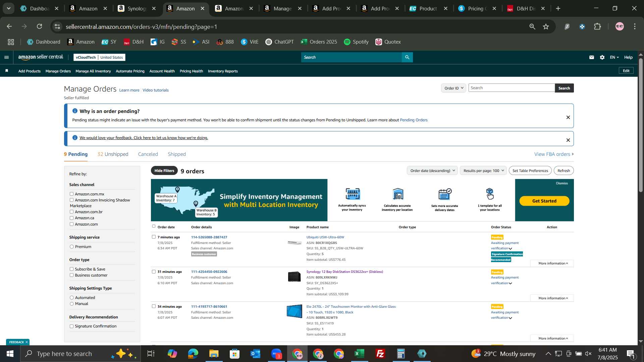Click the Synology DiskStation product thumbnail

click(x=294, y=277)
